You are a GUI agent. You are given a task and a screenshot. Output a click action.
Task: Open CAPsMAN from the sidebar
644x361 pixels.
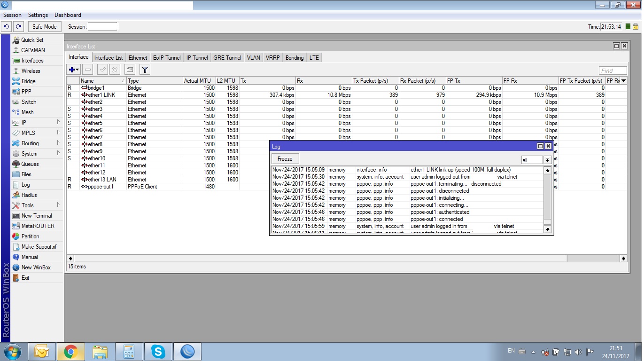pos(33,50)
